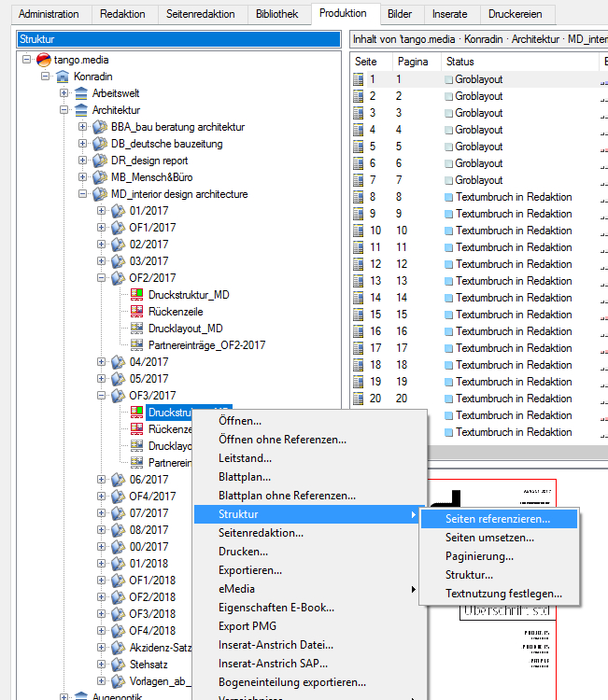Screen dimensions: 608x700
Task: Click the Druckstruktur_MD icon under OF2/2017
Action: point(136,295)
